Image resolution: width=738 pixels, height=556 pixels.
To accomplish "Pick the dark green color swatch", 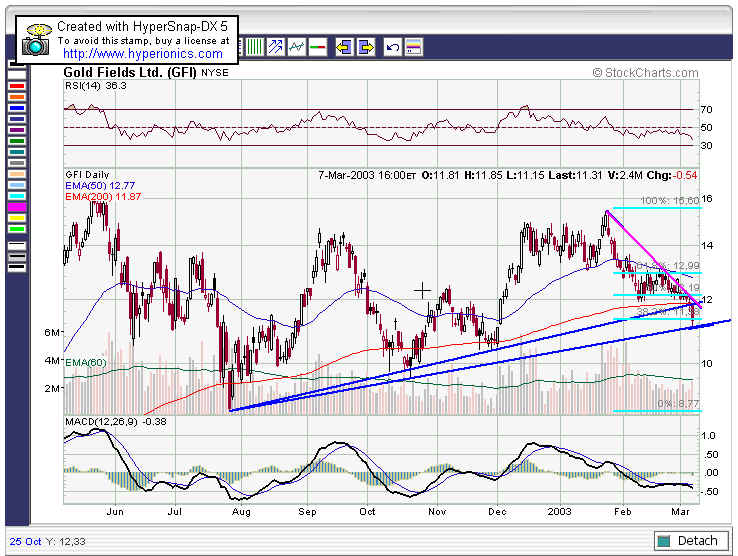I will (17, 141).
